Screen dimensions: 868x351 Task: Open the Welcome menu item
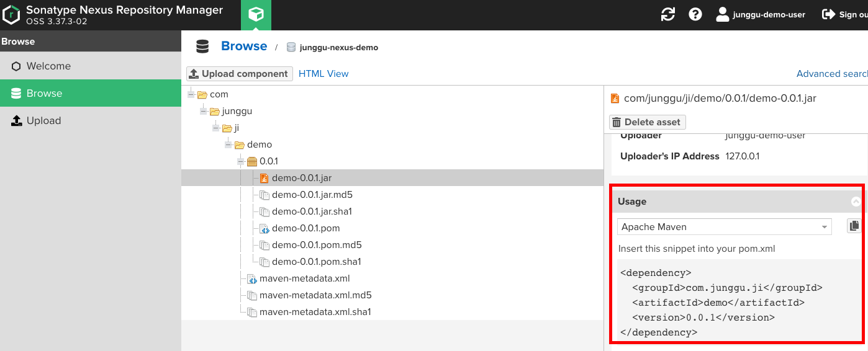point(48,66)
